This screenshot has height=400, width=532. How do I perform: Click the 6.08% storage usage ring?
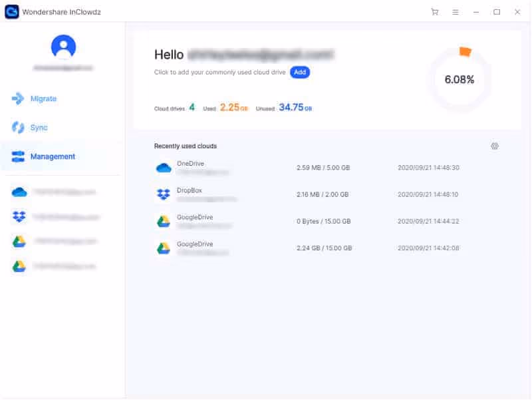pos(460,79)
